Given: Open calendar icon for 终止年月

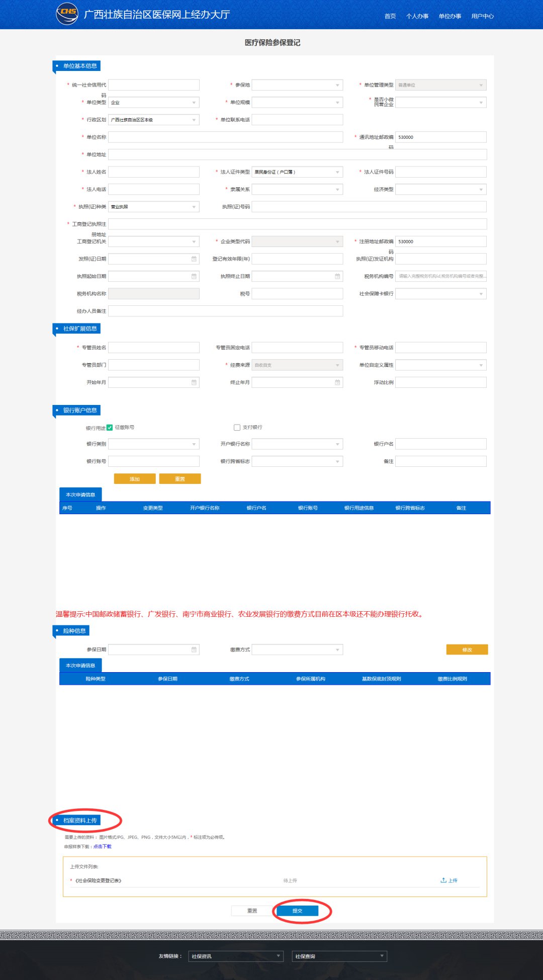Looking at the screenshot, I should (x=337, y=382).
